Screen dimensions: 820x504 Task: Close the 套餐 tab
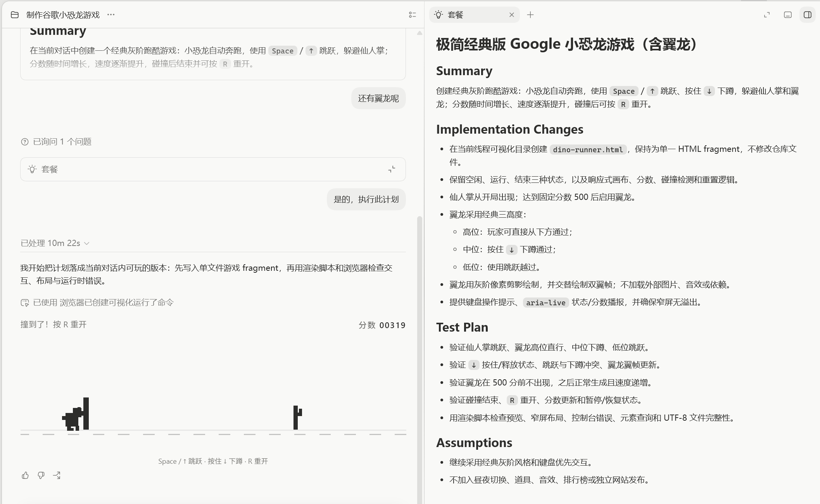pos(511,15)
